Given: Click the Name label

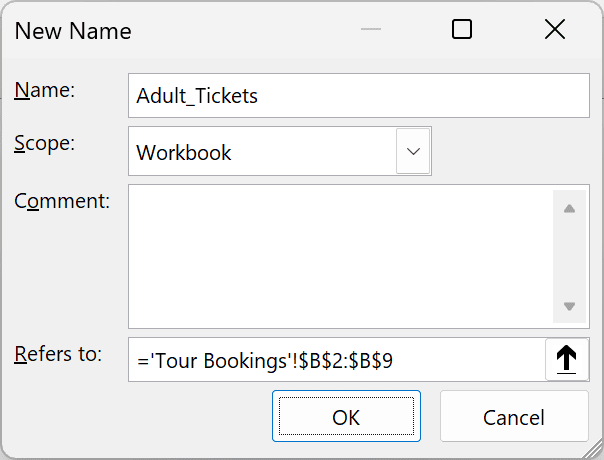Looking at the screenshot, I should (45, 91).
